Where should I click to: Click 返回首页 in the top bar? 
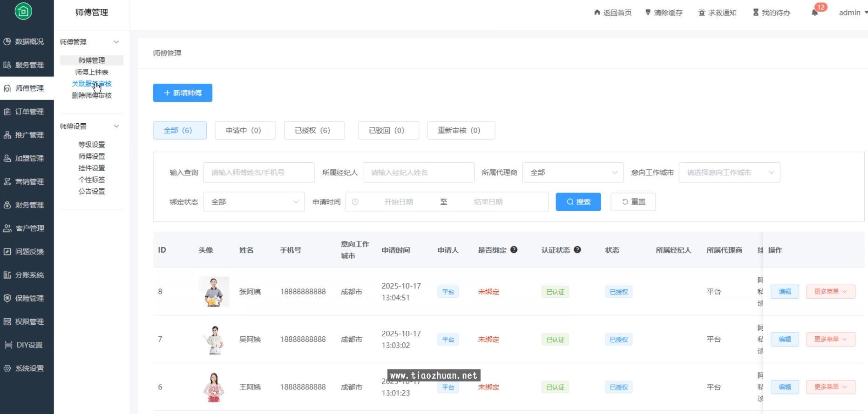613,13
